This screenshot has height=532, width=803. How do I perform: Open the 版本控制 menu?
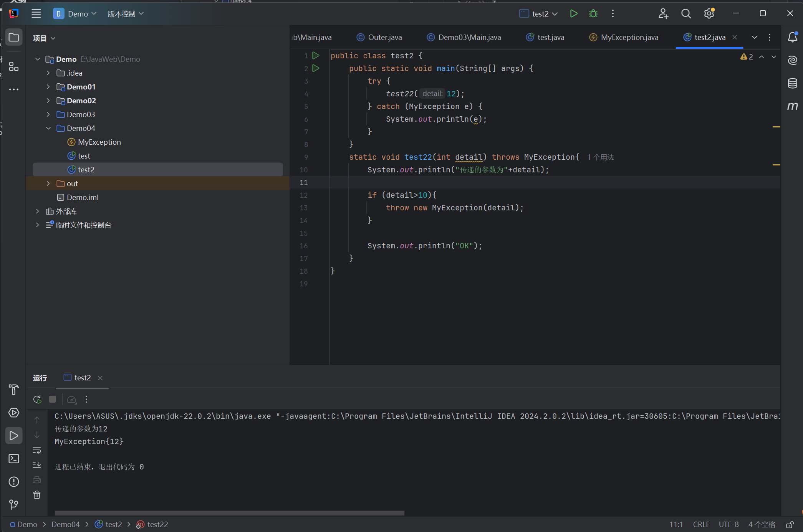[x=125, y=14]
